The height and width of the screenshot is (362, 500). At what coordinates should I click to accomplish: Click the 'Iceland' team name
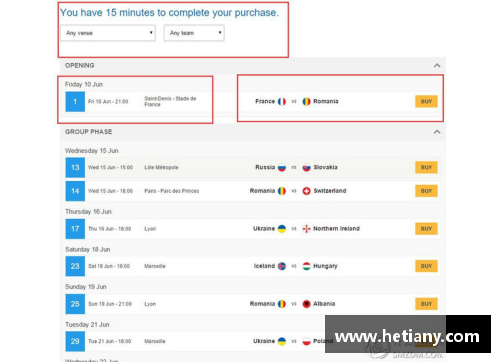pyautogui.click(x=264, y=266)
